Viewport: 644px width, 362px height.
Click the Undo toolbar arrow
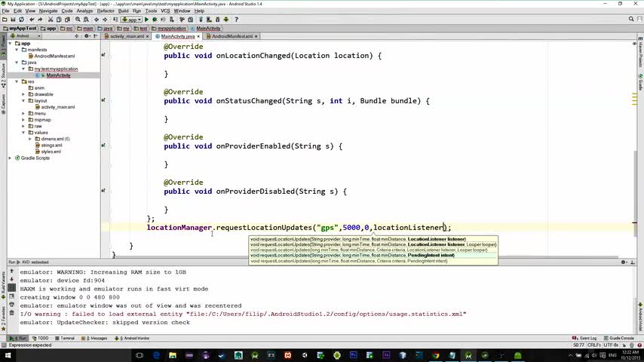(32, 20)
